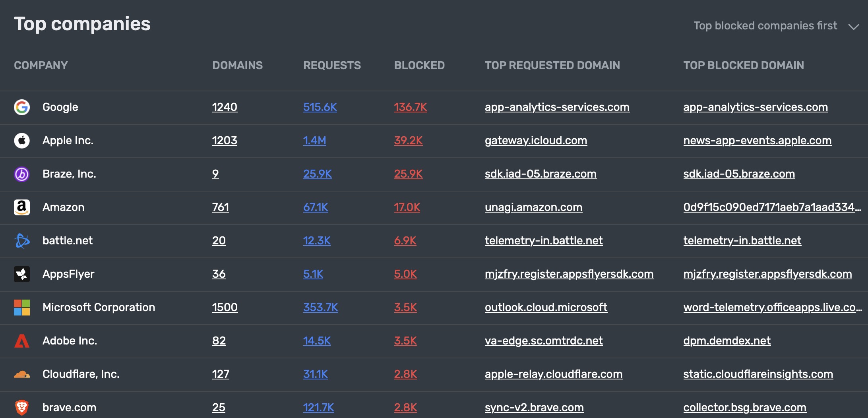The width and height of the screenshot is (868, 418).
Task: Open Google's 1240 domains link
Action: [225, 107]
